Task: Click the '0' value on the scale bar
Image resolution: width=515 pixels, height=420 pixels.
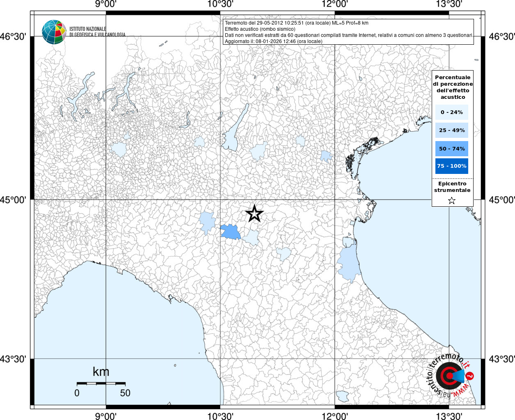Action: [x=77, y=393]
